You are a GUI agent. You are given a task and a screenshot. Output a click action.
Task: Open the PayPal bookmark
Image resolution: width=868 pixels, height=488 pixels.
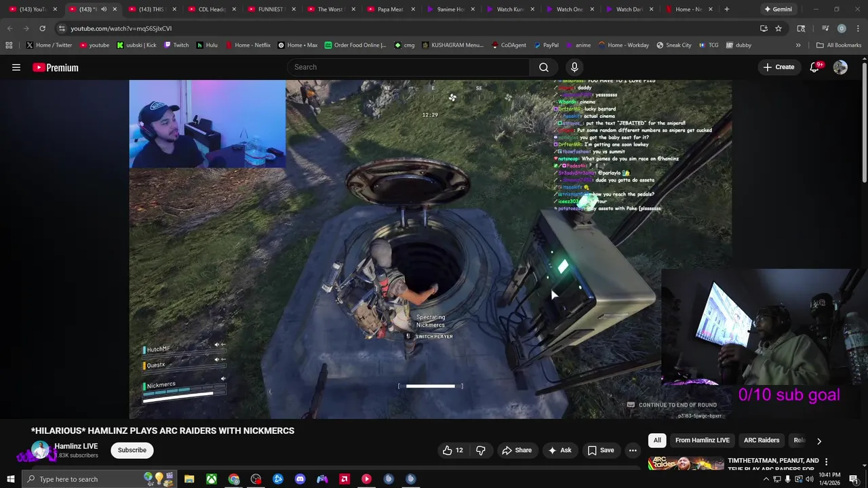pos(545,45)
